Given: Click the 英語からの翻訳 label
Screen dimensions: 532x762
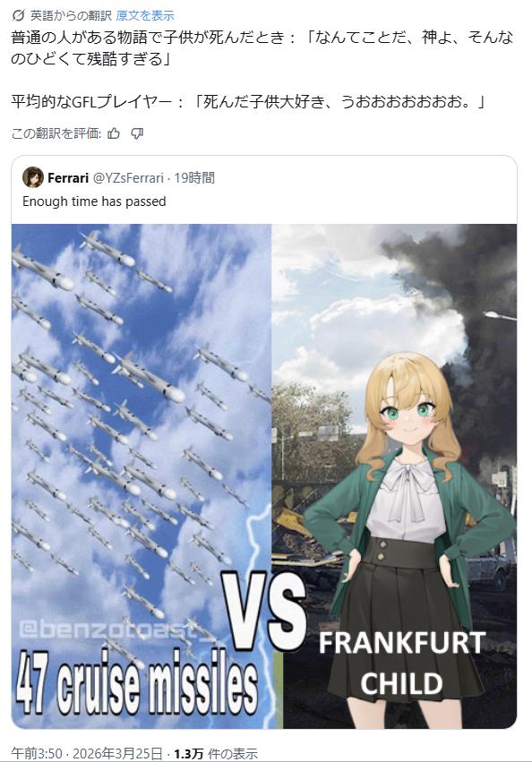Looking at the screenshot, I should click(x=71, y=15).
